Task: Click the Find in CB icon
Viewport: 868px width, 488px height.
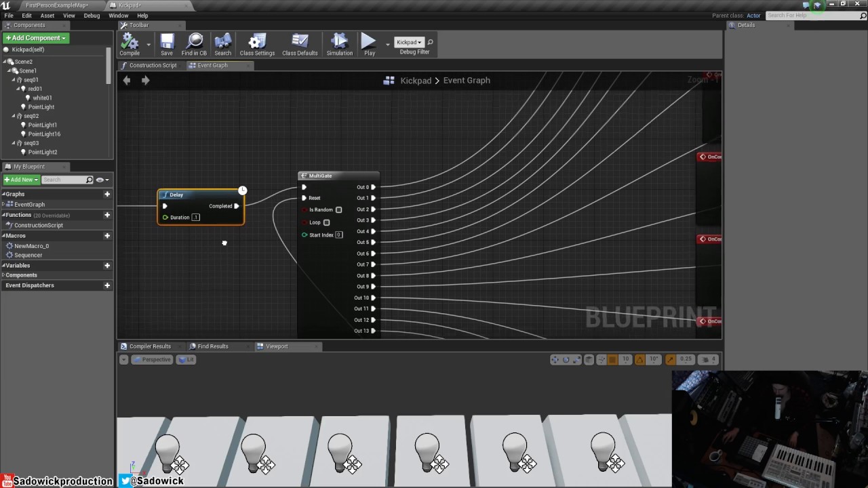Action: click(x=195, y=43)
